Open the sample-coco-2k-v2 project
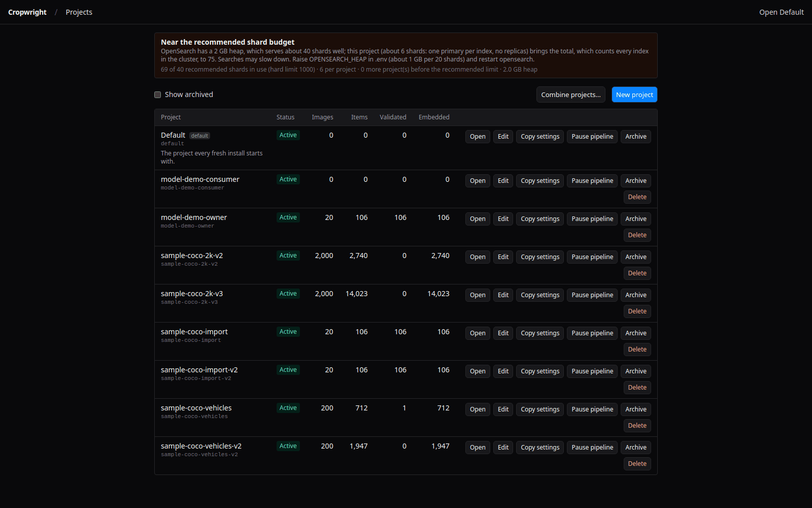The image size is (812, 508). tap(478, 257)
